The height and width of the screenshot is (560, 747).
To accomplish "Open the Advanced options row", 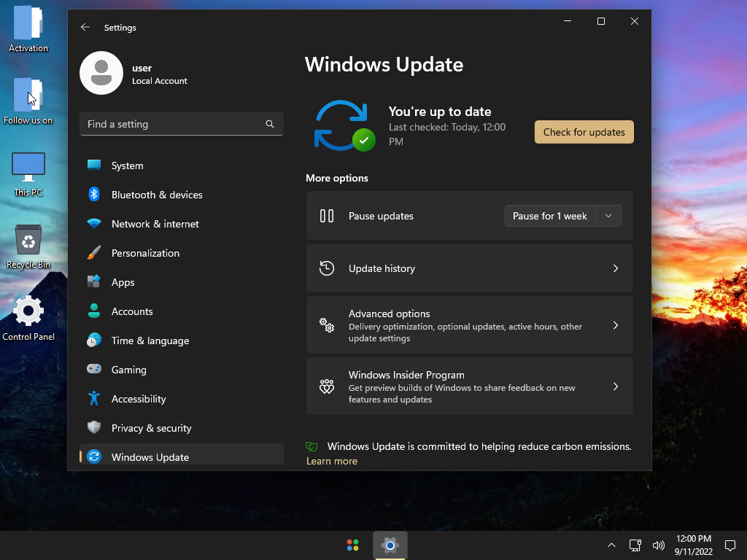I will tap(469, 325).
